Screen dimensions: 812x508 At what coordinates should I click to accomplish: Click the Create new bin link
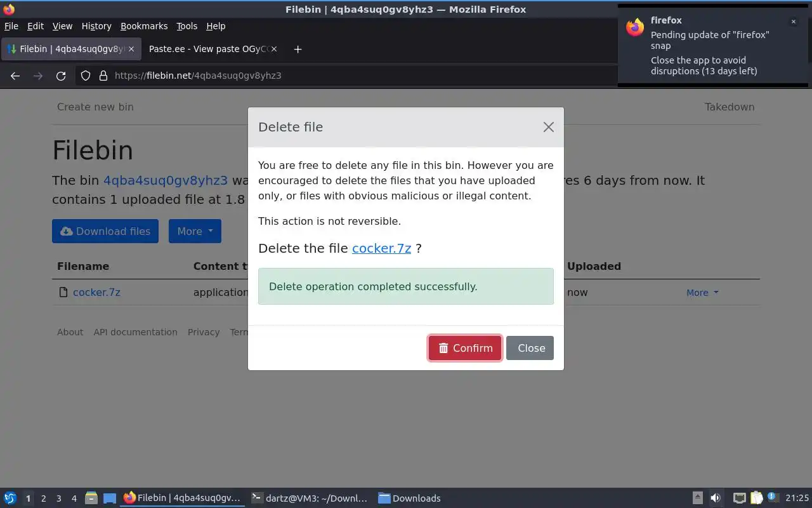coord(95,107)
